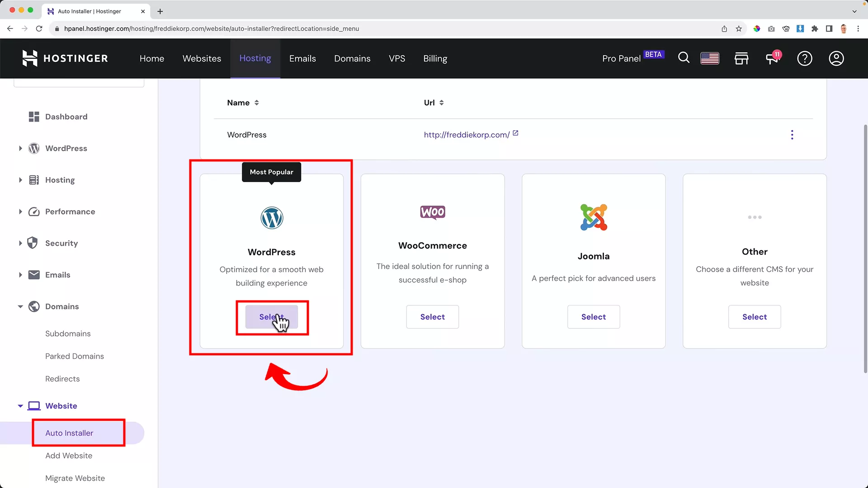
Task: Open the marketplace store icon
Action: [x=741, y=58]
